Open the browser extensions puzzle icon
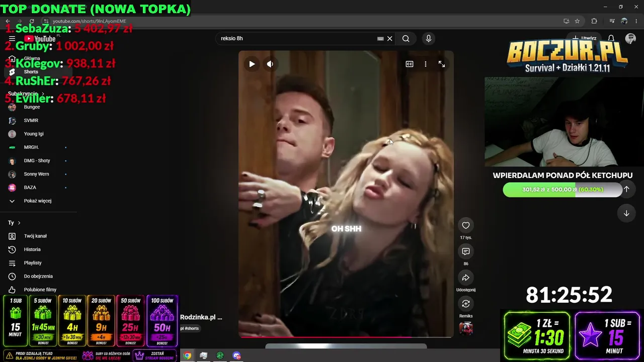The height and width of the screenshot is (362, 644). point(594,21)
